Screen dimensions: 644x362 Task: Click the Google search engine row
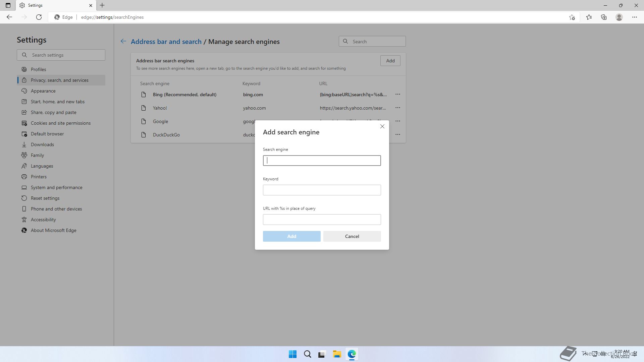(268, 121)
